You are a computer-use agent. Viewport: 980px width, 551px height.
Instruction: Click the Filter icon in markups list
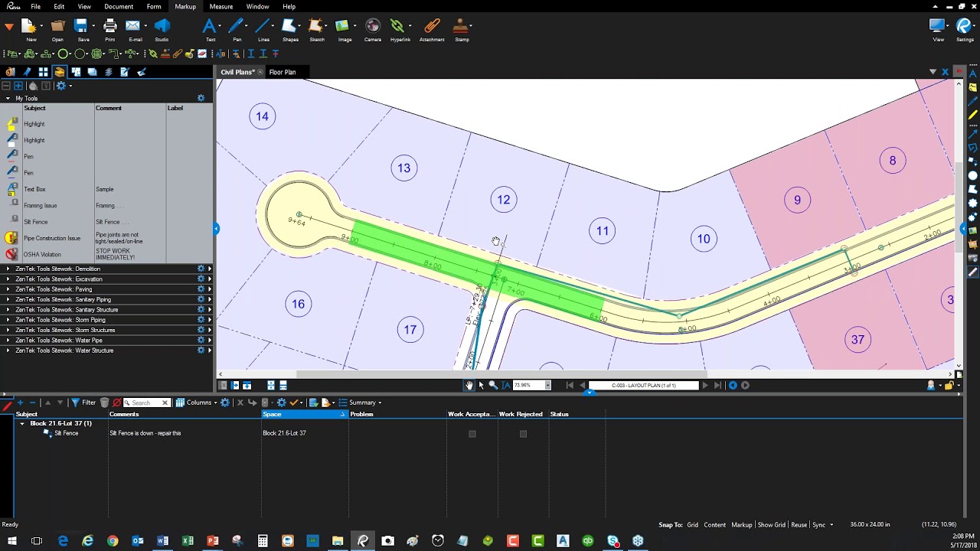coord(83,403)
